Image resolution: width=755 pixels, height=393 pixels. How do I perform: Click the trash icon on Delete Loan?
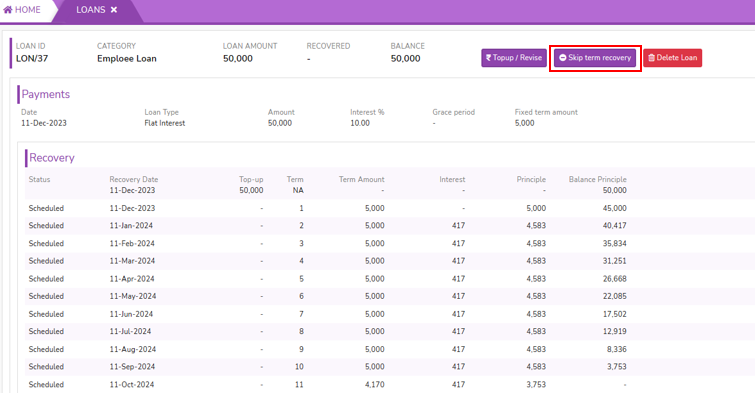coord(651,58)
